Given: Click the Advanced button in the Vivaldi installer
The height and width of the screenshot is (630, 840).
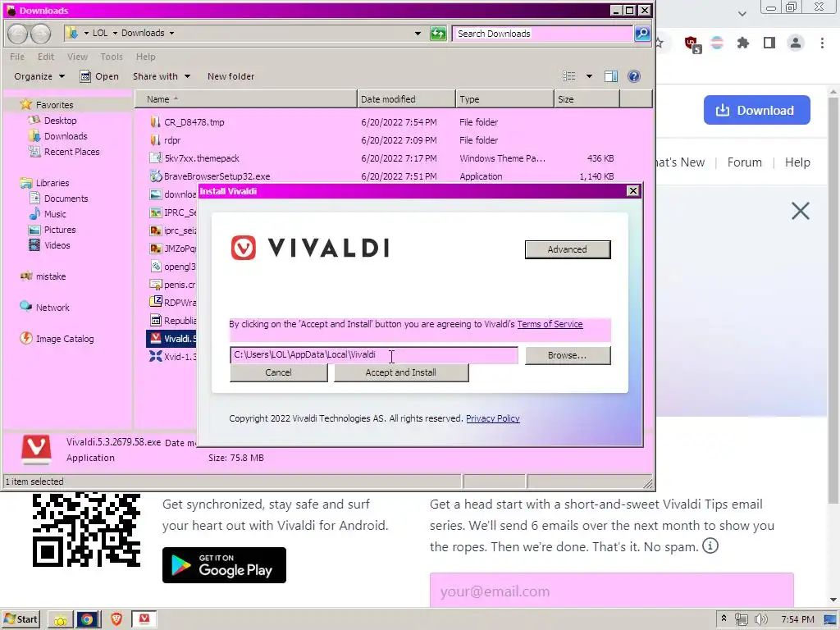Looking at the screenshot, I should coord(568,249).
